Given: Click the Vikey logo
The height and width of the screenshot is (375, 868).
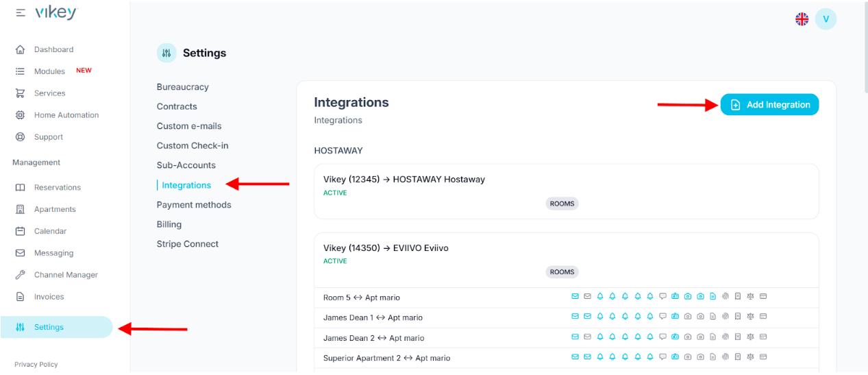Looking at the screenshot, I should point(56,13).
